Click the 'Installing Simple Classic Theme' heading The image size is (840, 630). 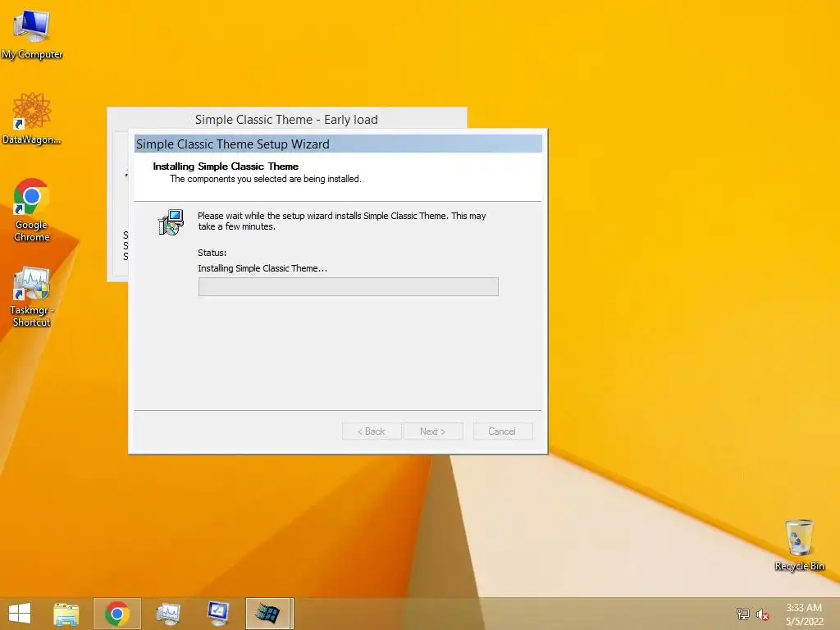click(x=226, y=166)
